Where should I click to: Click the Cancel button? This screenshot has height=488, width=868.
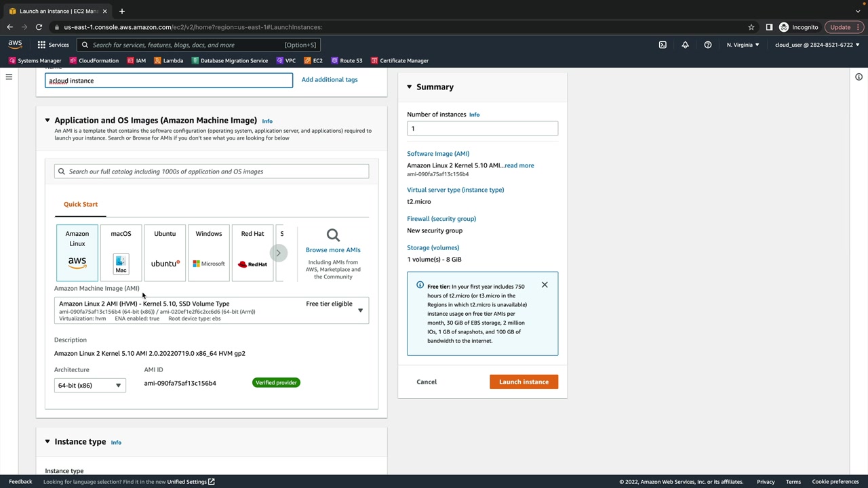pos(427,382)
